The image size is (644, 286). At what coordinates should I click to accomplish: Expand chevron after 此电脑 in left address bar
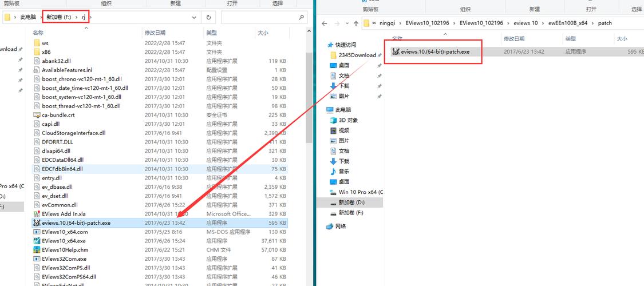(40, 17)
